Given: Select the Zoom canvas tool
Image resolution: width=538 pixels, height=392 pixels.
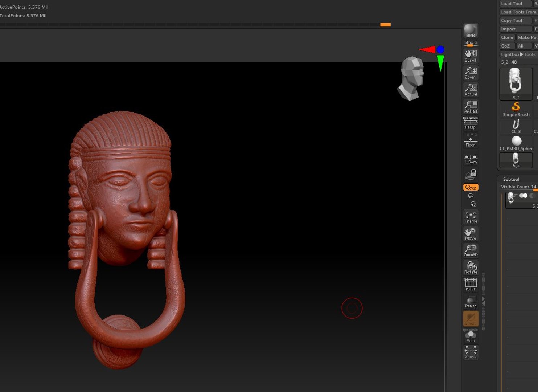Looking at the screenshot, I should pos(471,73).
